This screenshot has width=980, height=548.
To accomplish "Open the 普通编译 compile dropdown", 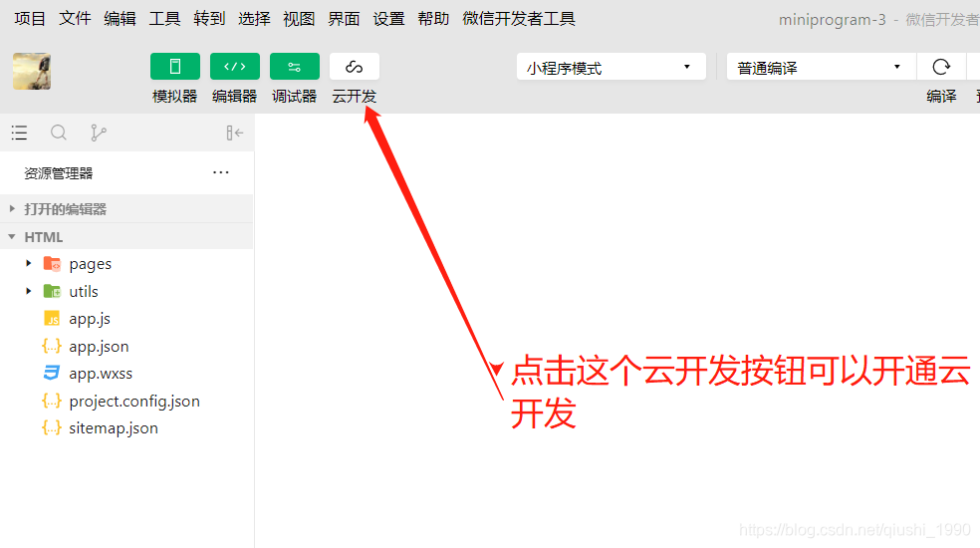I will tap(822, 67).
